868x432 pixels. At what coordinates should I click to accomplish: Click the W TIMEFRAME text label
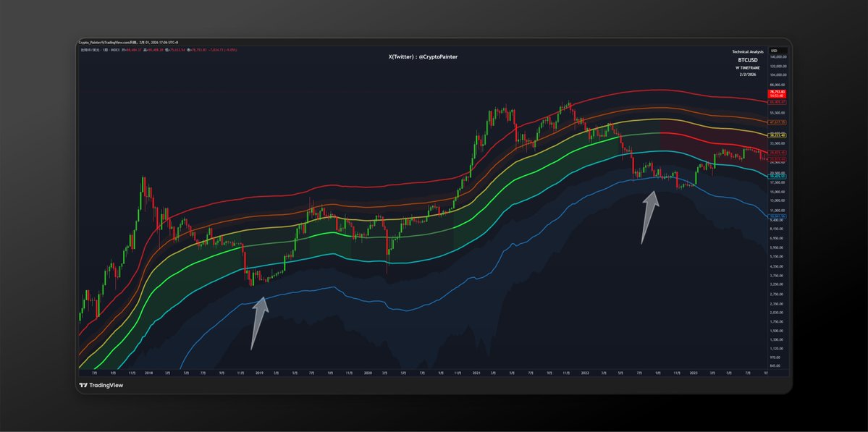pyautogui.click(x=747, y=68)
